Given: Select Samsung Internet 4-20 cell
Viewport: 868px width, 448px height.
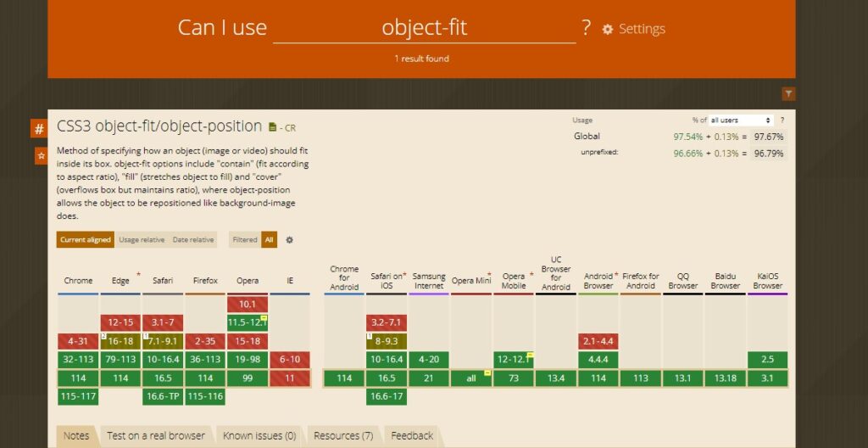Looking at the screenshot, I should click(429, 359).
